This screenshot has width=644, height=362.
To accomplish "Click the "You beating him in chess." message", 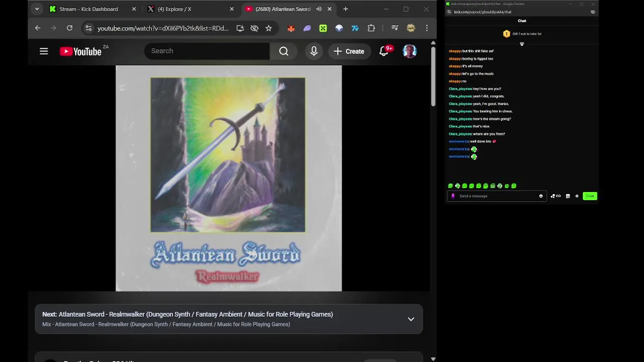I will coord(493,112).
